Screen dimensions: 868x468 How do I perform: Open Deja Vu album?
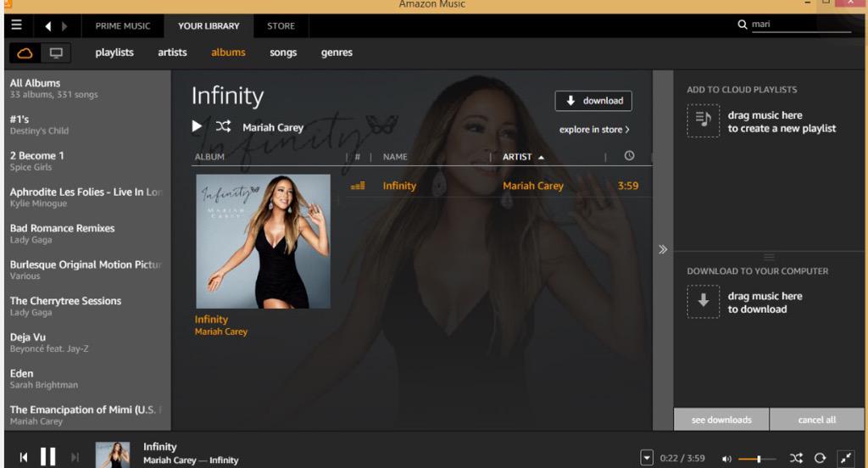(87, 343)
